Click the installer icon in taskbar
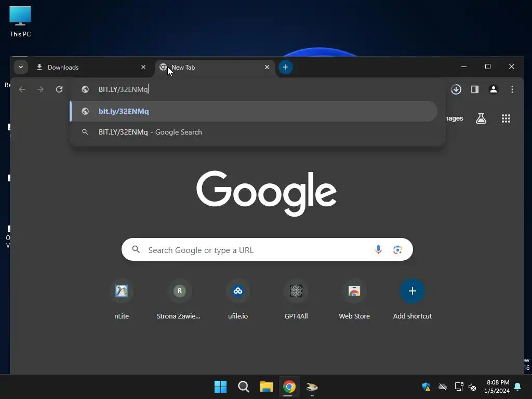 [312, 387]
